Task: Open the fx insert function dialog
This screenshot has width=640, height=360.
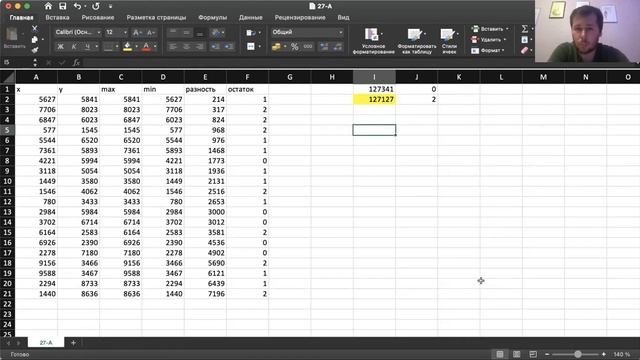Action: (x=76, y=62)
